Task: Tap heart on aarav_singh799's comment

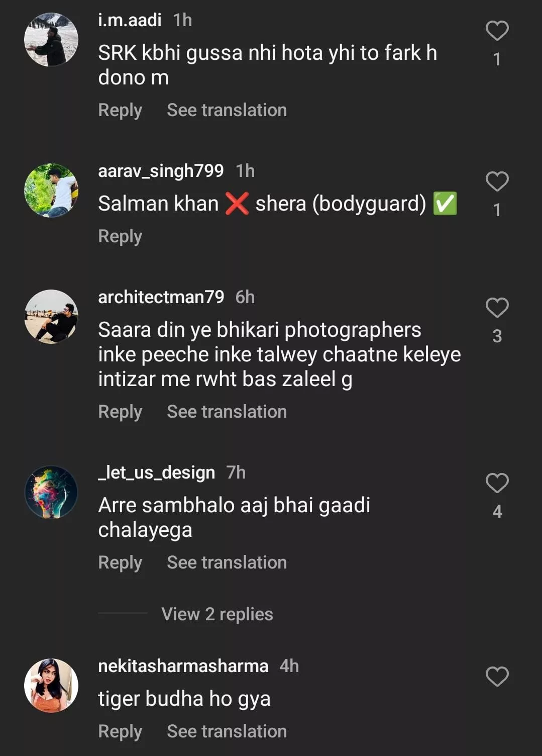Action: click(x=497, y=181)
